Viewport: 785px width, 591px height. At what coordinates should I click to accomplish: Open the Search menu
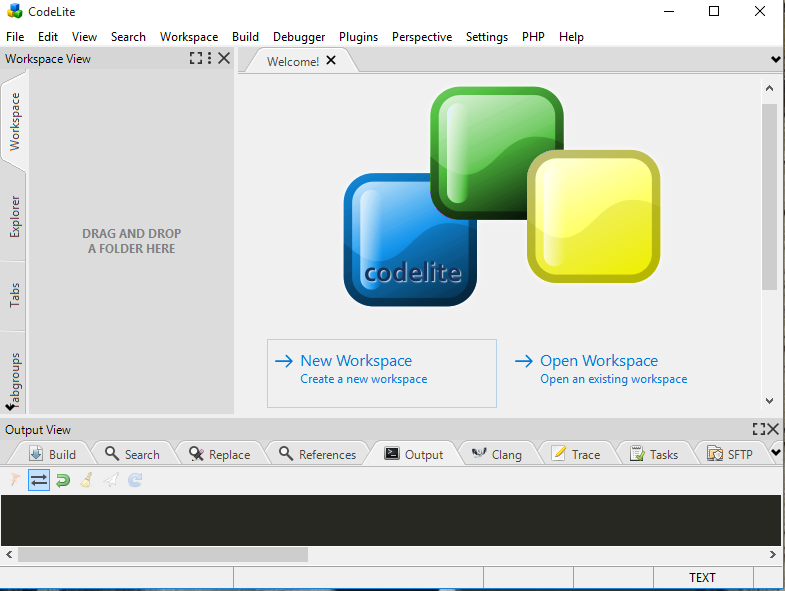click(128, 37)
